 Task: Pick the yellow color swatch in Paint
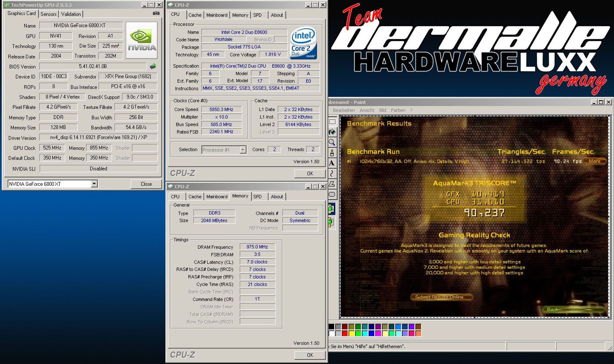(351, 333)
